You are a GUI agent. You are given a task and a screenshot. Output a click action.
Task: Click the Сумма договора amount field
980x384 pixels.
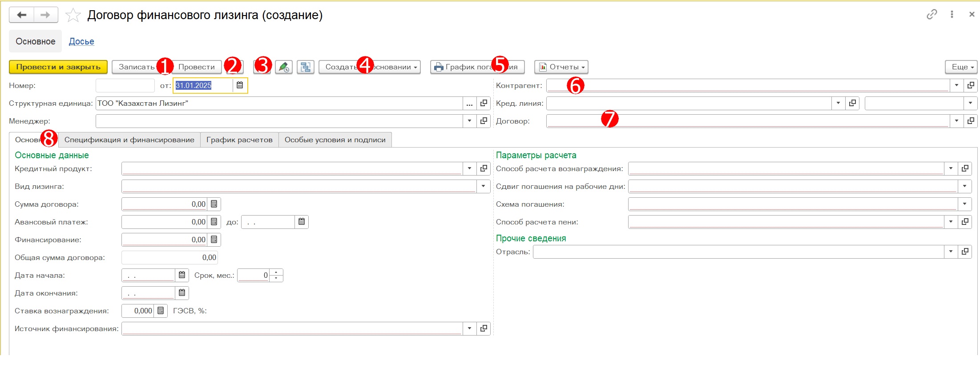pos(164,204)
